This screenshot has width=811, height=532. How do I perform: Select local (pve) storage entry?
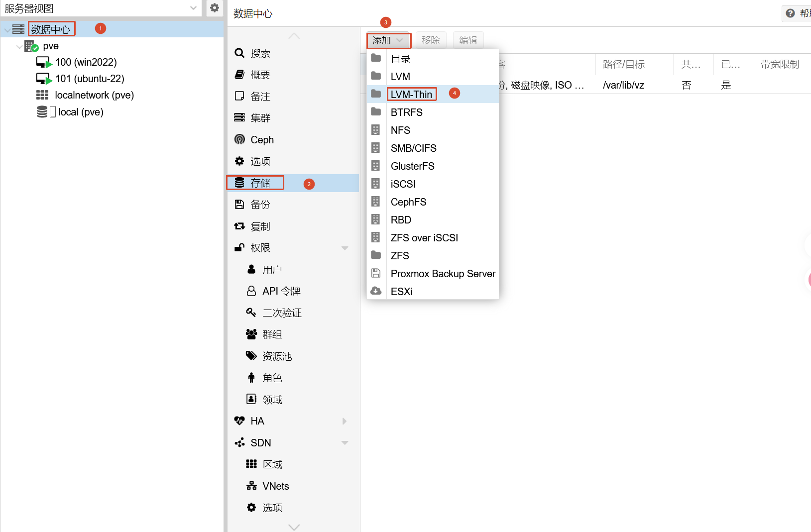[x=81, y=112]
